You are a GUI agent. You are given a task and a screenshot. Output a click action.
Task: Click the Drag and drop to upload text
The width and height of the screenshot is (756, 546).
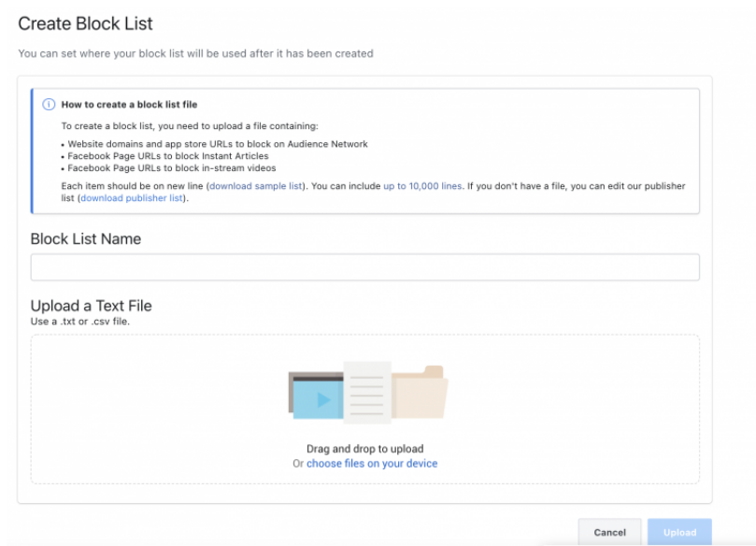[365, 449]
